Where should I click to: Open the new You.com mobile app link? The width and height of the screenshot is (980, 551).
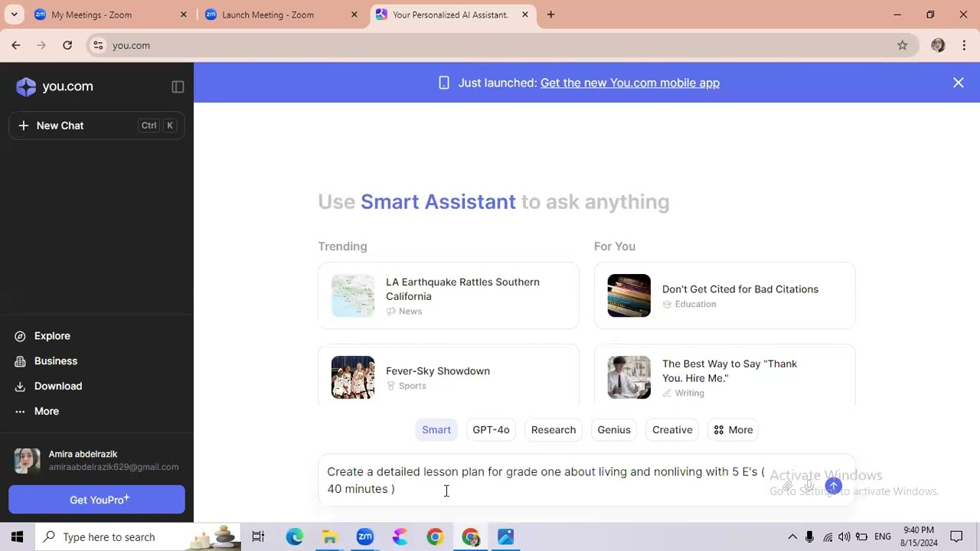click(630, 83)
